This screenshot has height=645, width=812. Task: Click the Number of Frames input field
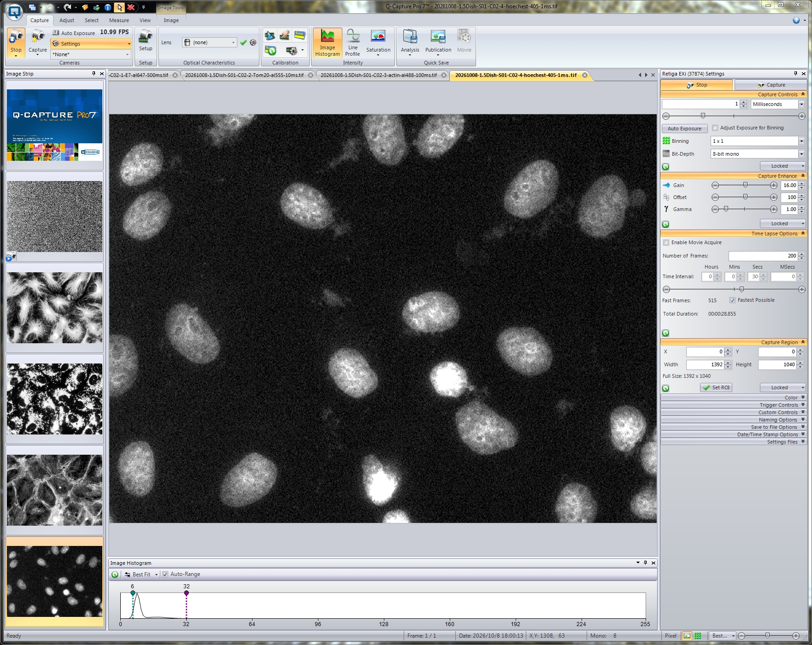click(x=763, y=256)
